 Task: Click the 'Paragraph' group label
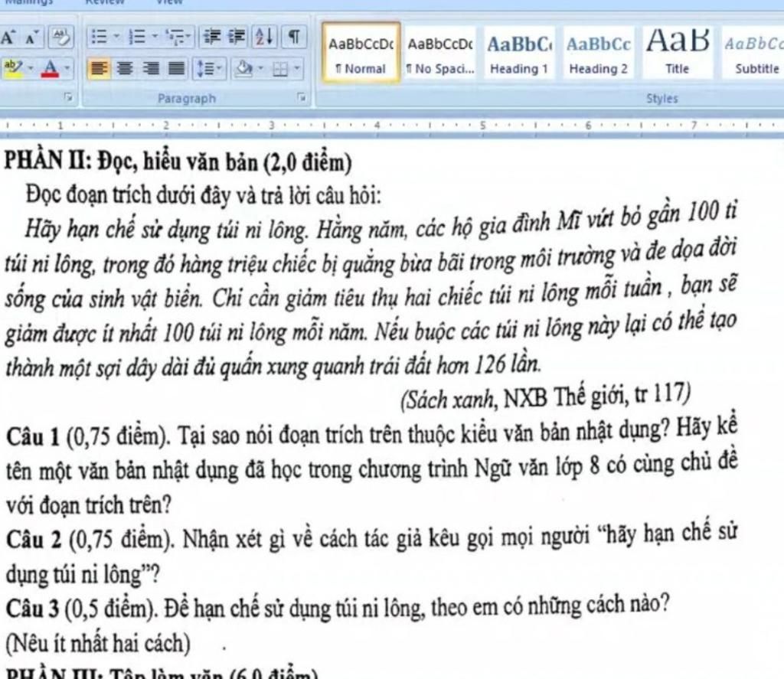187,99
